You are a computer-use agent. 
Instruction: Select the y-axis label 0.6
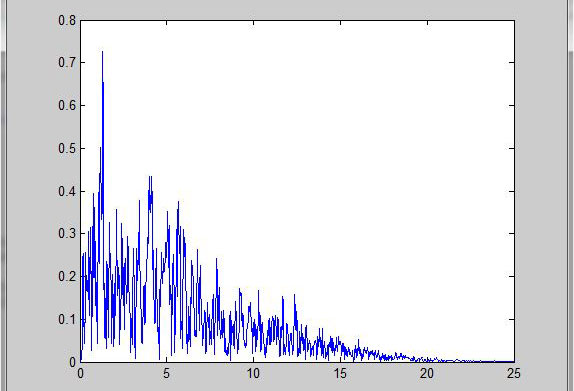(x=67, y=105)
